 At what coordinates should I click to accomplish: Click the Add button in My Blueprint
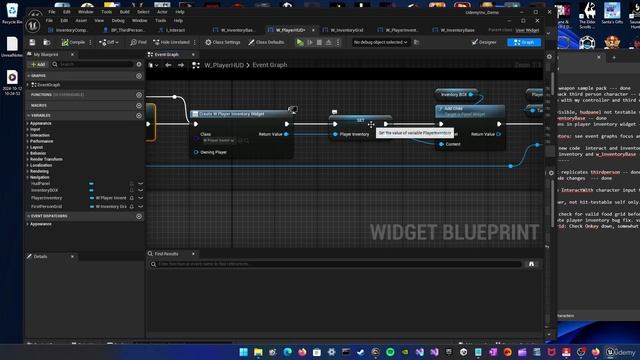click(x=38, y=64)
